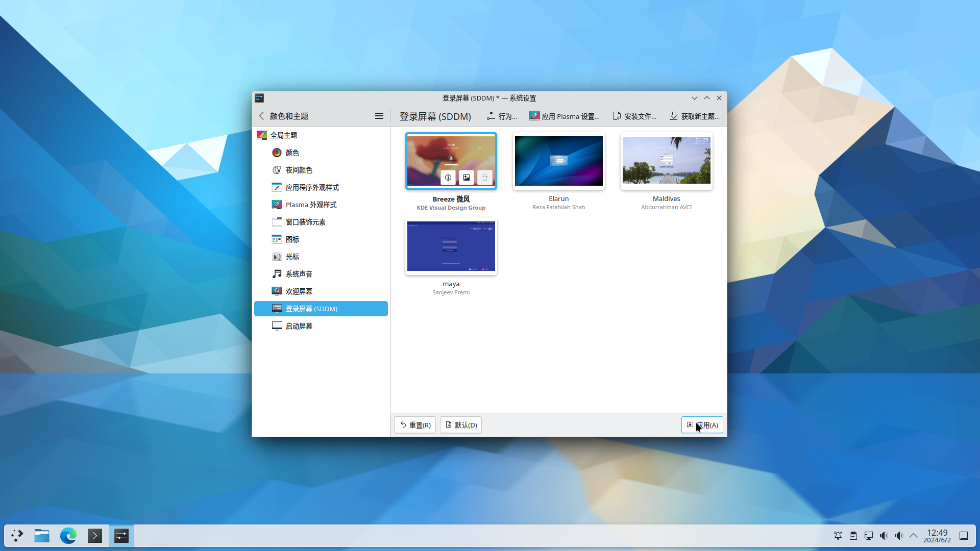The width and height of the screenshot is (980, 551).
Task: Click 获取新主题... to download themes
Action: [x=694, y=116]
